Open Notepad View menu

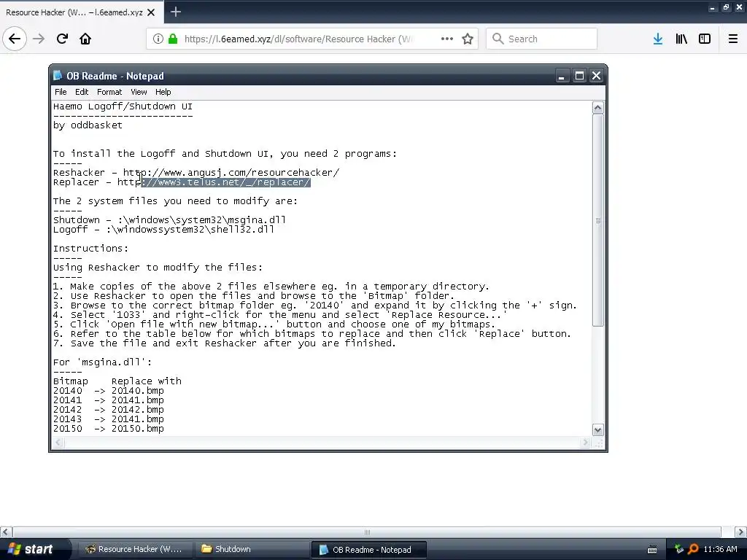(139, 92)
